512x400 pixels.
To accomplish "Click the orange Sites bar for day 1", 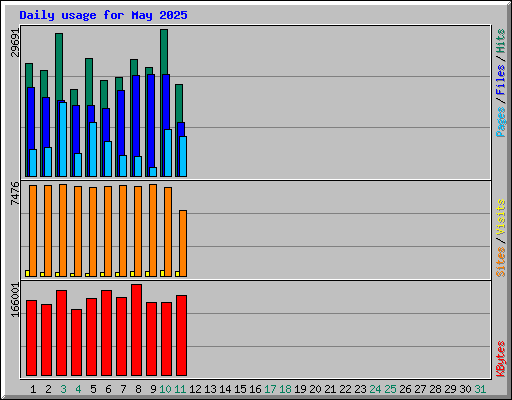I will click(x=33, y=231).
